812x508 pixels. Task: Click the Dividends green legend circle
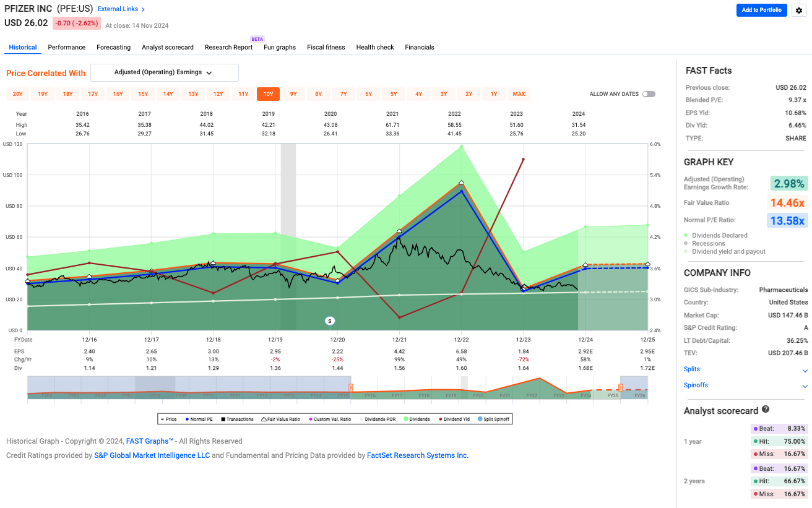point(405,420)
